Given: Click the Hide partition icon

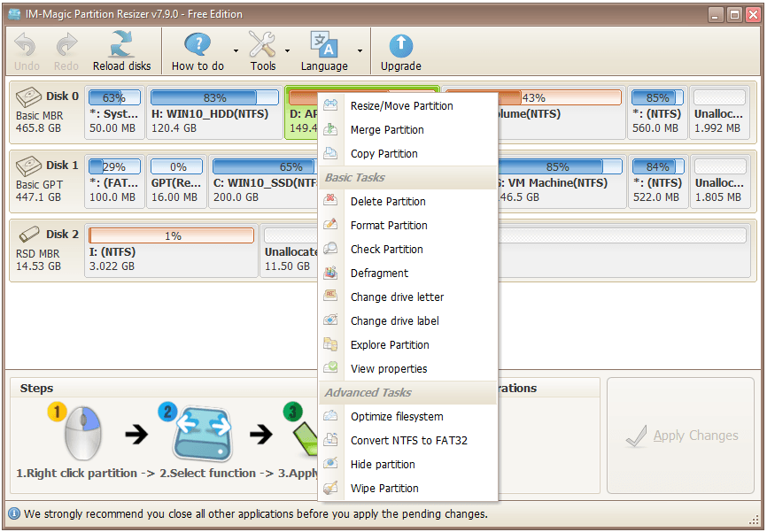Looking at the screenshot, I should (330, 464).
